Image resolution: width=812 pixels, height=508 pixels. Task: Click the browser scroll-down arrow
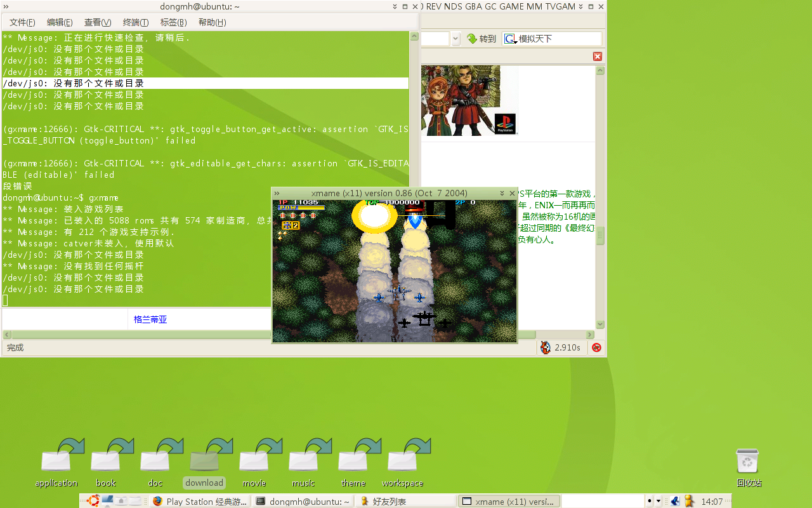click(x=600, y=324)
